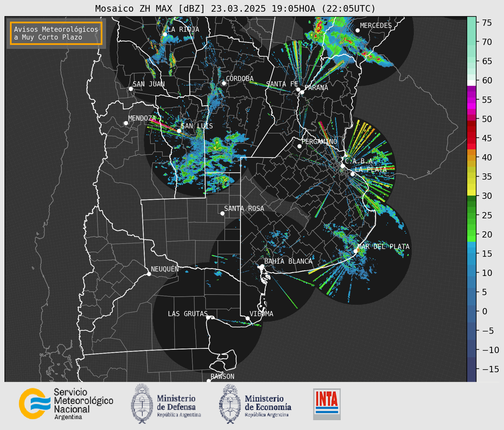Click the CÓRDOBA label

click(240, 78)
